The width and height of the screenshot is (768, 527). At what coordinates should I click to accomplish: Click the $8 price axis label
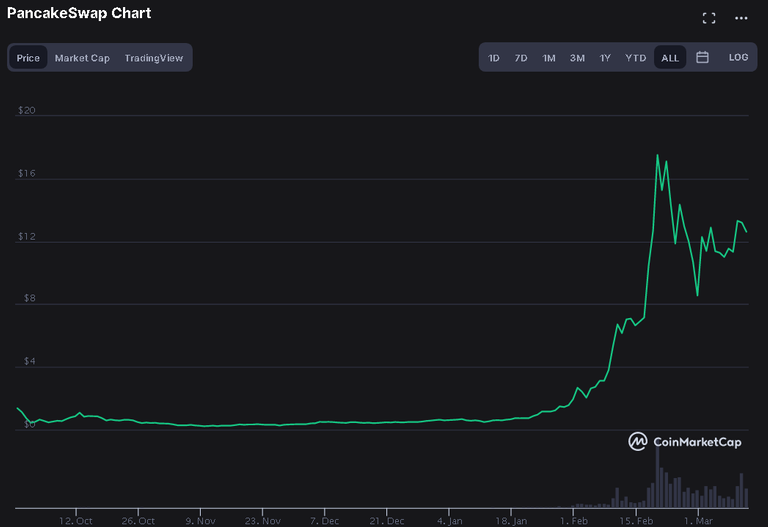(x=29, y=298)
